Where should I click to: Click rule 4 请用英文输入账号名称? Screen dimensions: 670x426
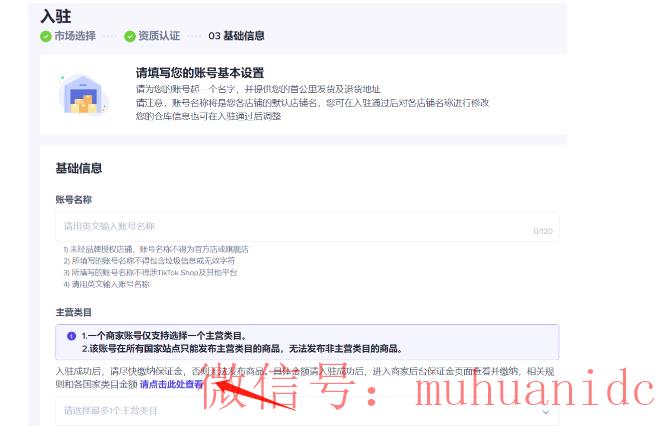[x=106, y=284]
